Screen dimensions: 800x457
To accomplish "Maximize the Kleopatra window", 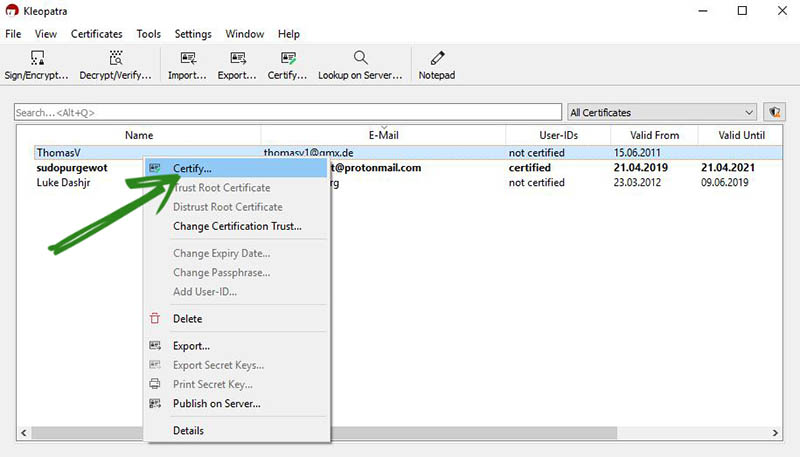I will pyautogui.click(x=742, y=11).
